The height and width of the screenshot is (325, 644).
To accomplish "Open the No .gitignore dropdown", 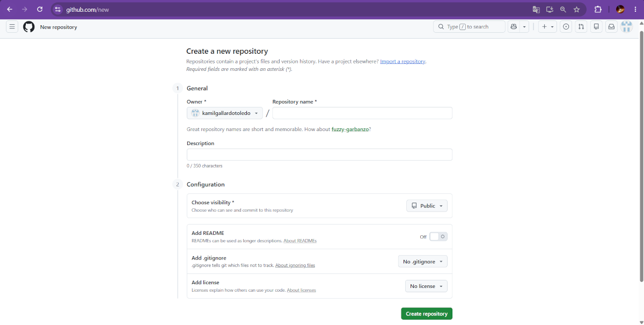I will [423, 262].
